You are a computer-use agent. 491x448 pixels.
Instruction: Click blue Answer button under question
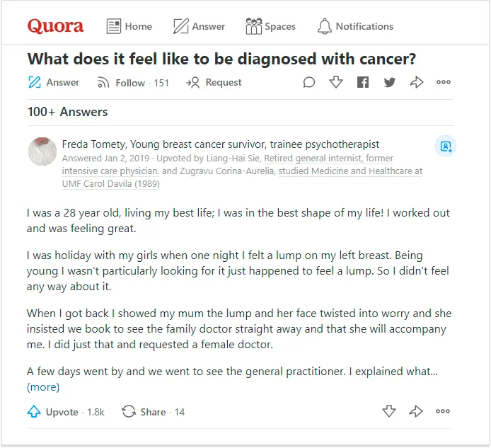53,82
